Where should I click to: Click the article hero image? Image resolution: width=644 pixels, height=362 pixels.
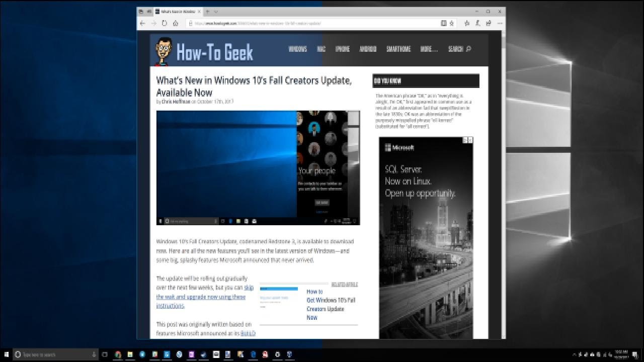258,167
